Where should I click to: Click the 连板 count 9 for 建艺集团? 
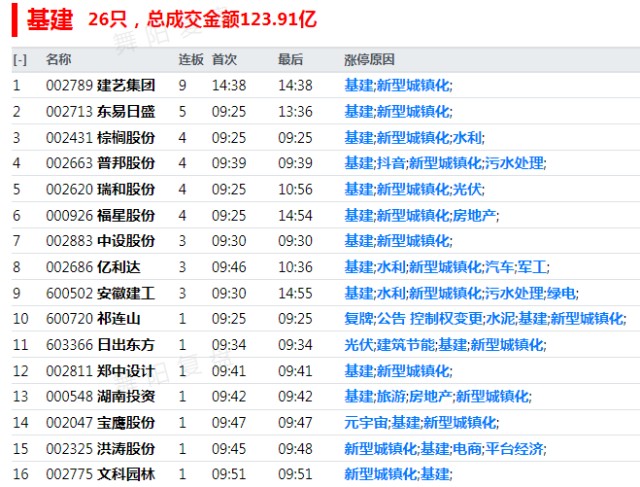click(x=182, y=85)
